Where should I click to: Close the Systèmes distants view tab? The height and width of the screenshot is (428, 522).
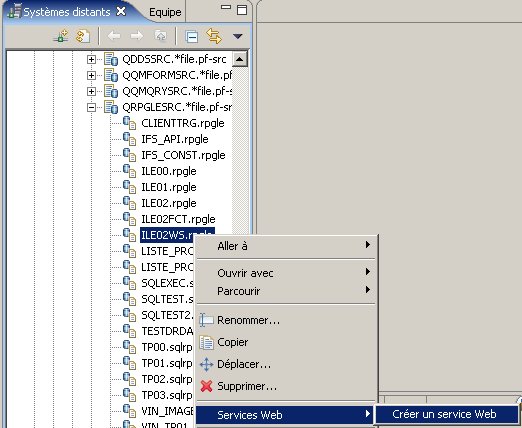pos(121,12)
